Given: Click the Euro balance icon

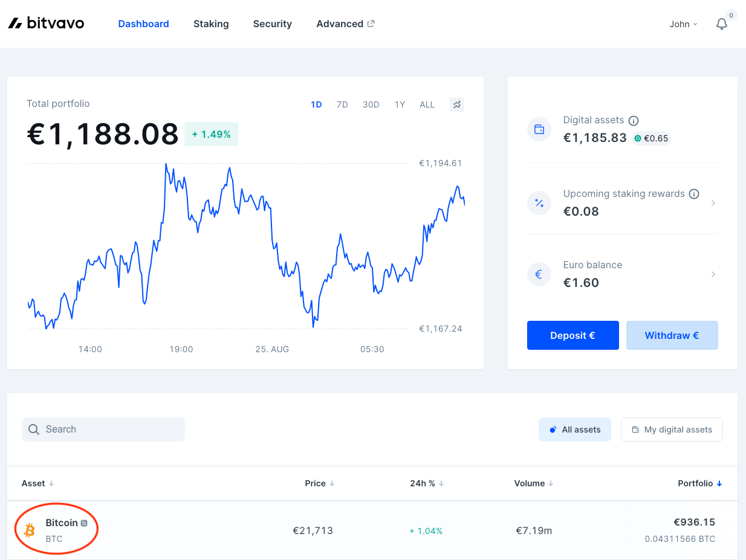Looking at the screenshot, I should coord(539,274).
